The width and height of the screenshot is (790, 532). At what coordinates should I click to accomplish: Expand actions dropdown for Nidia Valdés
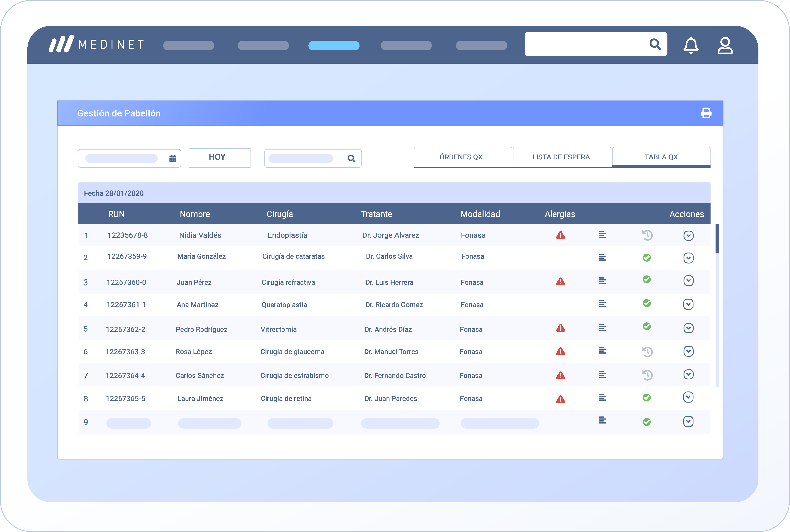click(688, 236)
